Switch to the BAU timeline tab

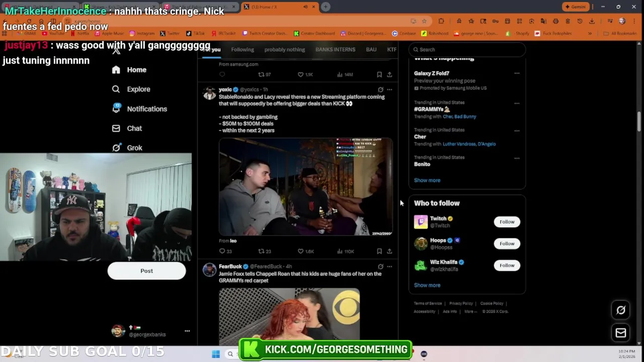pos(371,50)
